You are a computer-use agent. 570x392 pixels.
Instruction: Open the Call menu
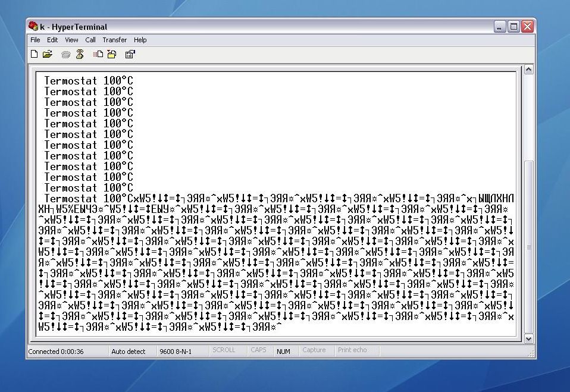point(90,40)
